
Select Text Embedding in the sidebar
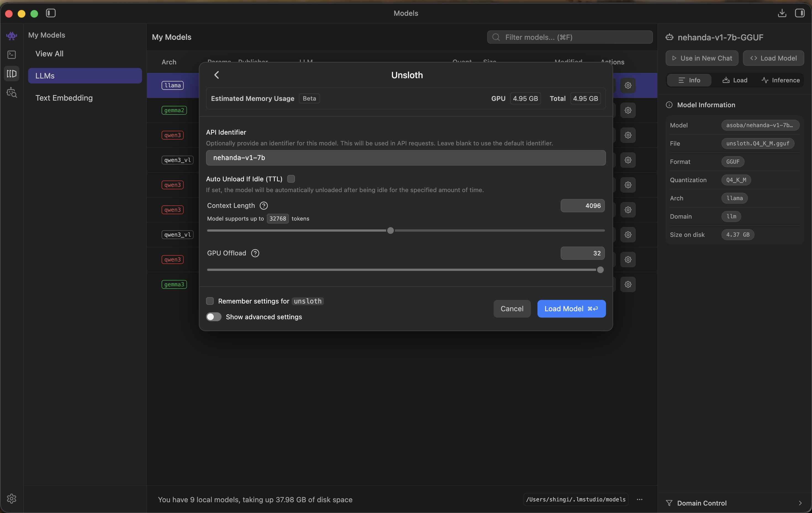coord(64,98)
